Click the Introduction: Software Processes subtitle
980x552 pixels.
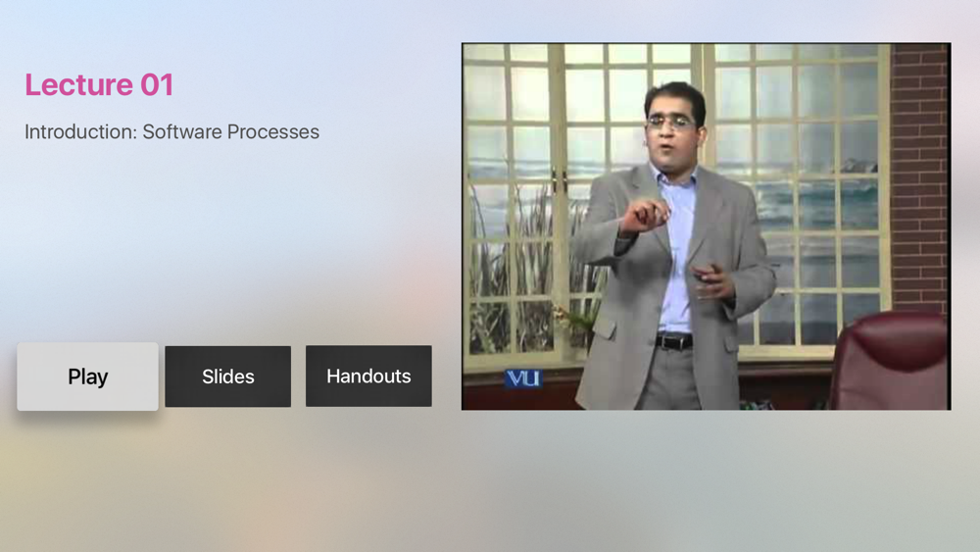tap(171, 132)
